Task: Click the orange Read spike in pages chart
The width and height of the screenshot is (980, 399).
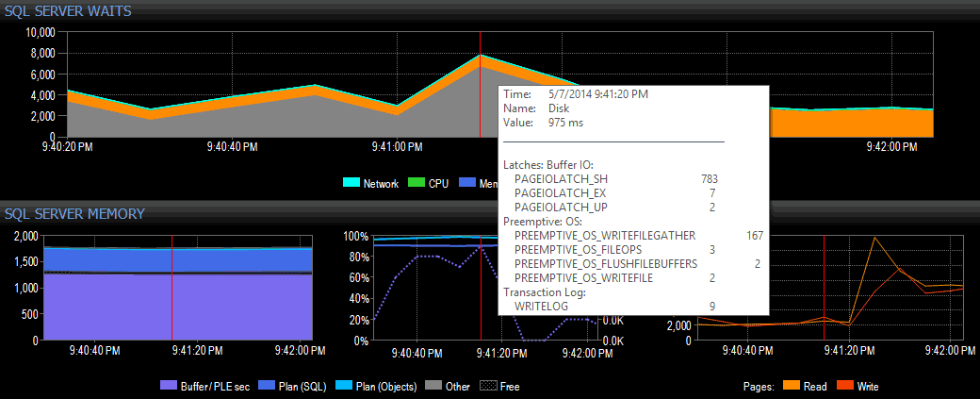Action: point(874,239)
